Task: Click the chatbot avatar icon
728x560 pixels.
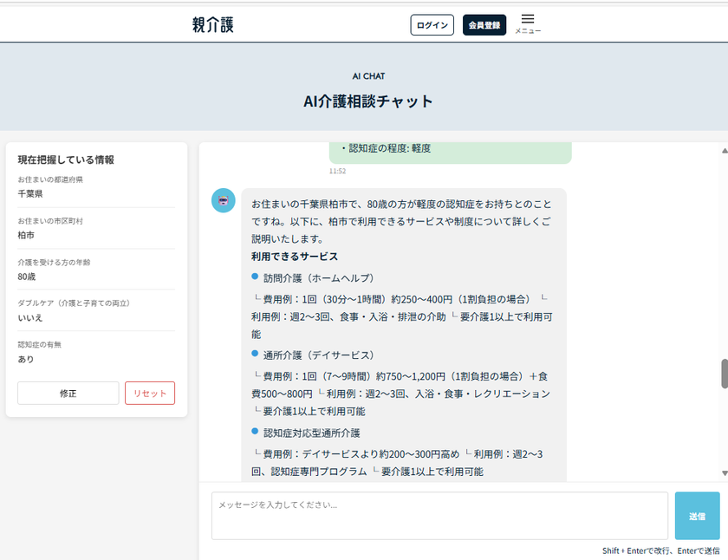Action: [x=224, y=200]
